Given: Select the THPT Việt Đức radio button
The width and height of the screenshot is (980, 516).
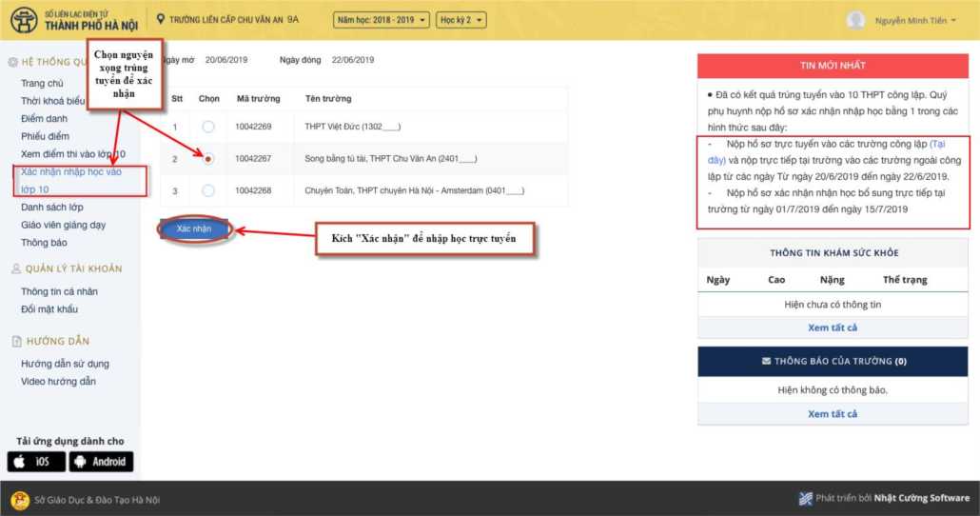Looking at the screenshot, I should 208,127.
